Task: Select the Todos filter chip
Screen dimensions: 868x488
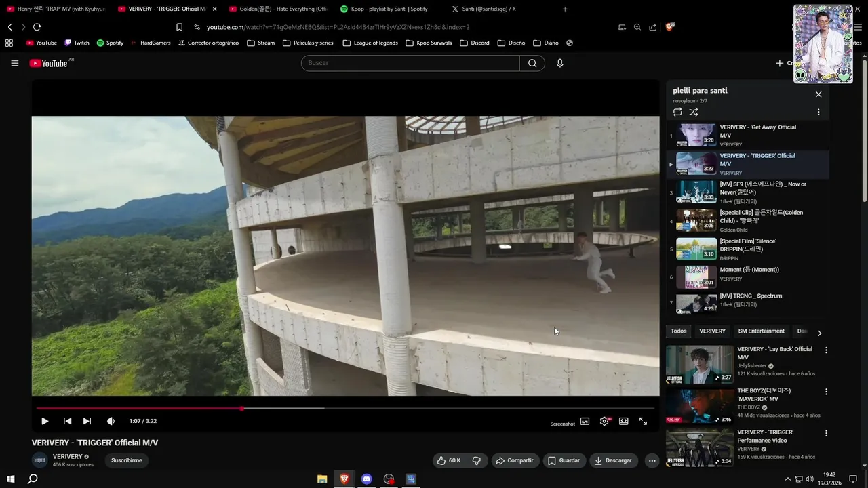Action: coord(679,331)
